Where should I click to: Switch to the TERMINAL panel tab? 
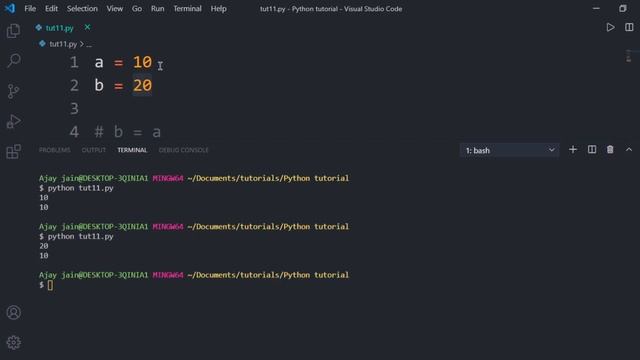pyautogui.click(x=132, y=150)
